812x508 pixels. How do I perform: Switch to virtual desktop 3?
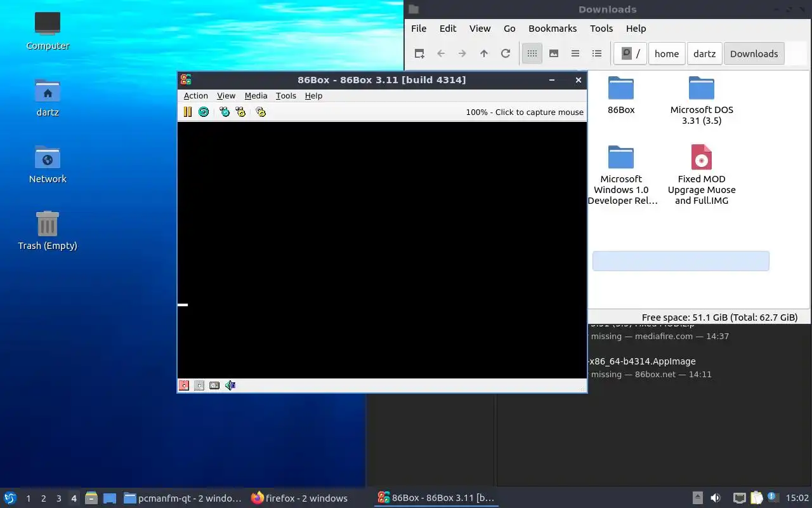[58, 498]
